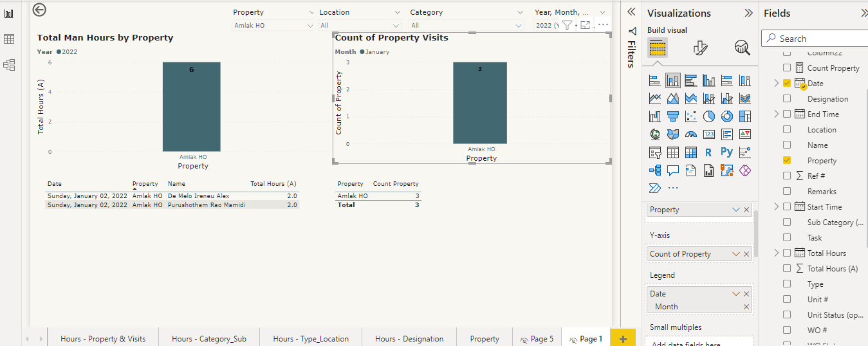The height and width of the screenshot is (346, 868).
Task: Open dropdown arrow for Date legend field
Action: [736, 294]
